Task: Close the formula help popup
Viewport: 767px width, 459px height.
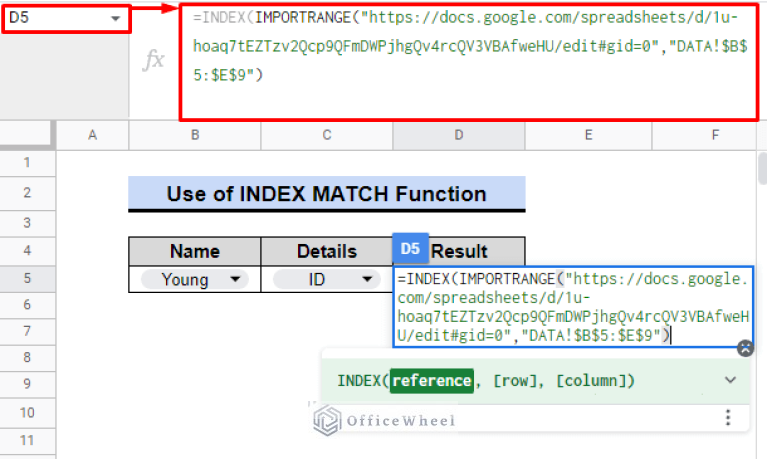Action: (745, 348)
